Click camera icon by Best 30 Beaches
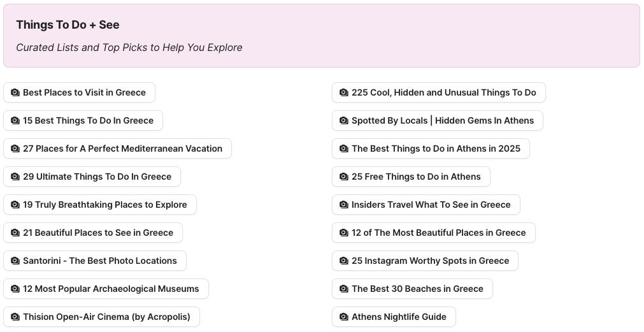 [344, 289]
